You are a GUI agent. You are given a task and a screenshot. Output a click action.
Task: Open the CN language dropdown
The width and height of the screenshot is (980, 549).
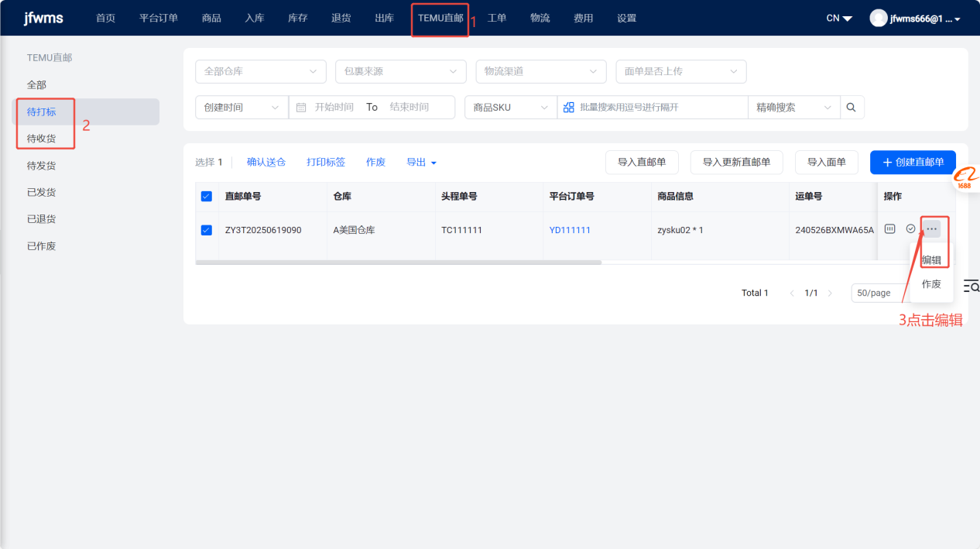839,18
